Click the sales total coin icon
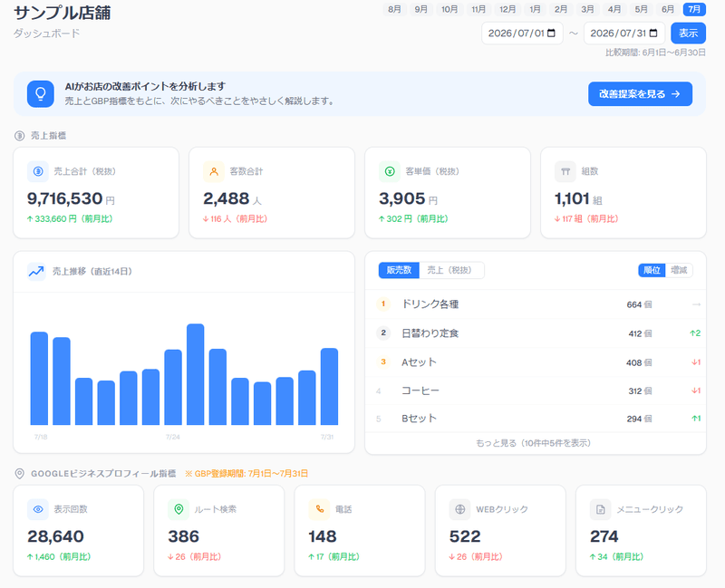This screenshot has height=588, width=725. point(38,171)
